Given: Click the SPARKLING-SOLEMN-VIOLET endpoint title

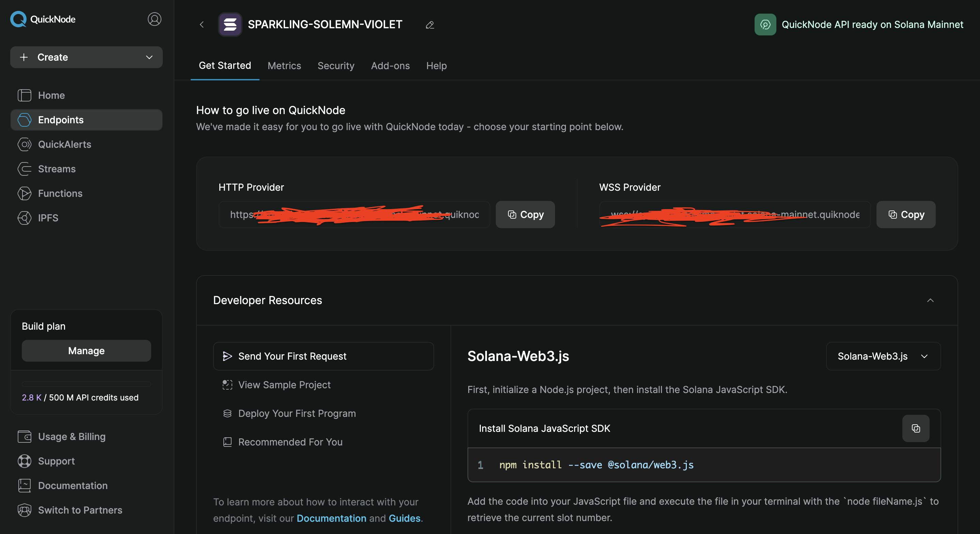Looking at the screenshot, I should coord(325,25).
